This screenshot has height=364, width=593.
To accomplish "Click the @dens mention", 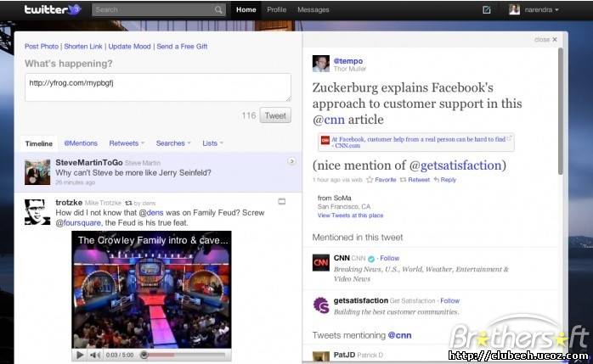I will [151, 213].
